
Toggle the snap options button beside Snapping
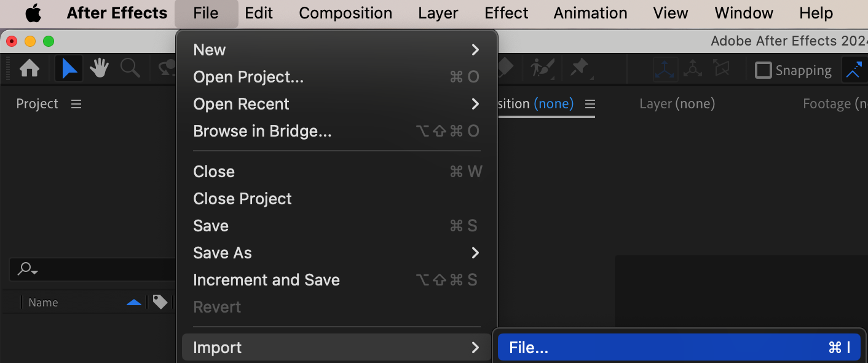(x=854, y=70)
